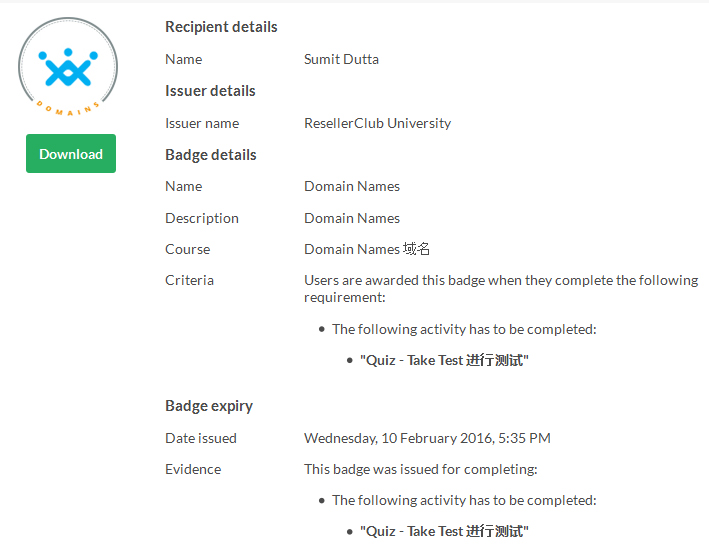This screenshot has width=709, height=558.
Task: Click the Date issued label
Action: [200, 438]
